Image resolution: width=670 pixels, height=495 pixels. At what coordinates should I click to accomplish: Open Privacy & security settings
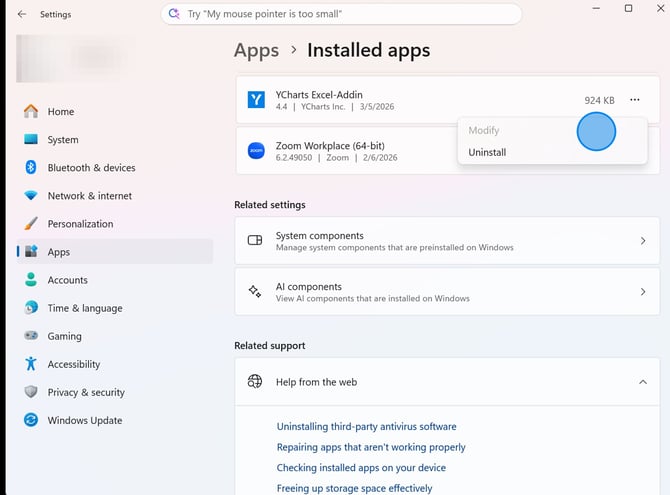(115, 392)
